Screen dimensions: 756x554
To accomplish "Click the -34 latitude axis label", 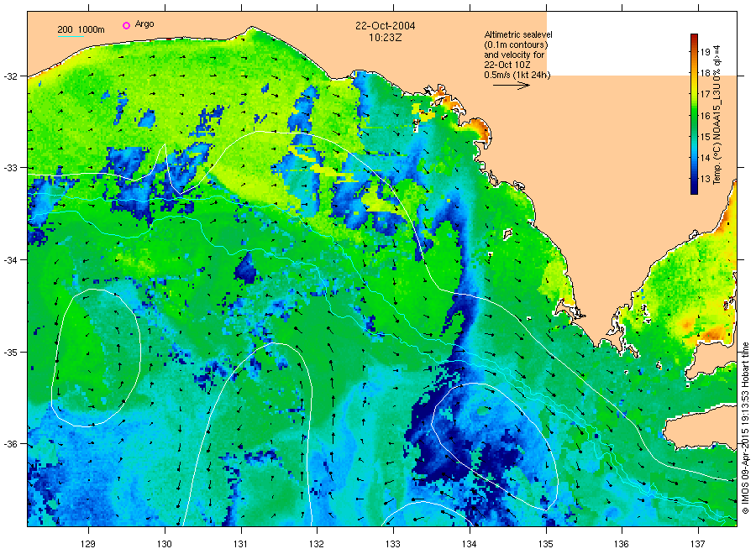I will 11,260.
